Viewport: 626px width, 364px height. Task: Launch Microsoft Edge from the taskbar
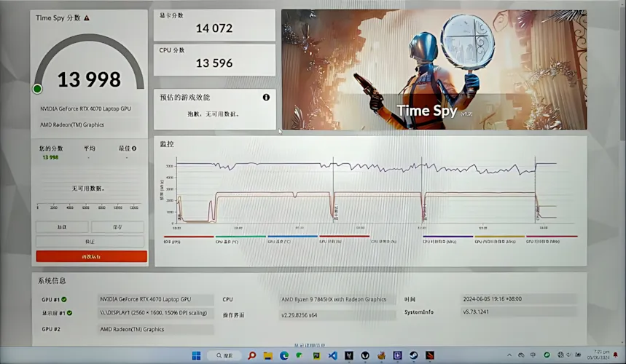pos(284,355)
